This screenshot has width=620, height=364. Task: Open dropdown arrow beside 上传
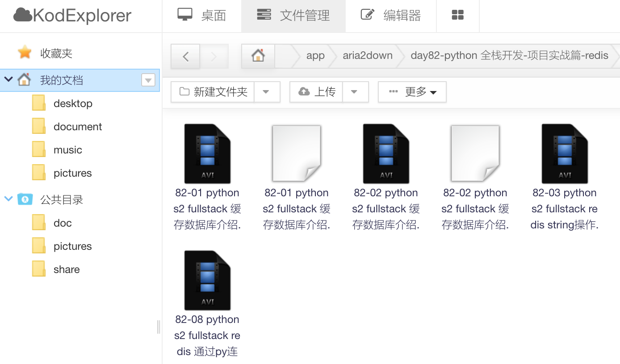pyautogui.click(x=354, y=92)
